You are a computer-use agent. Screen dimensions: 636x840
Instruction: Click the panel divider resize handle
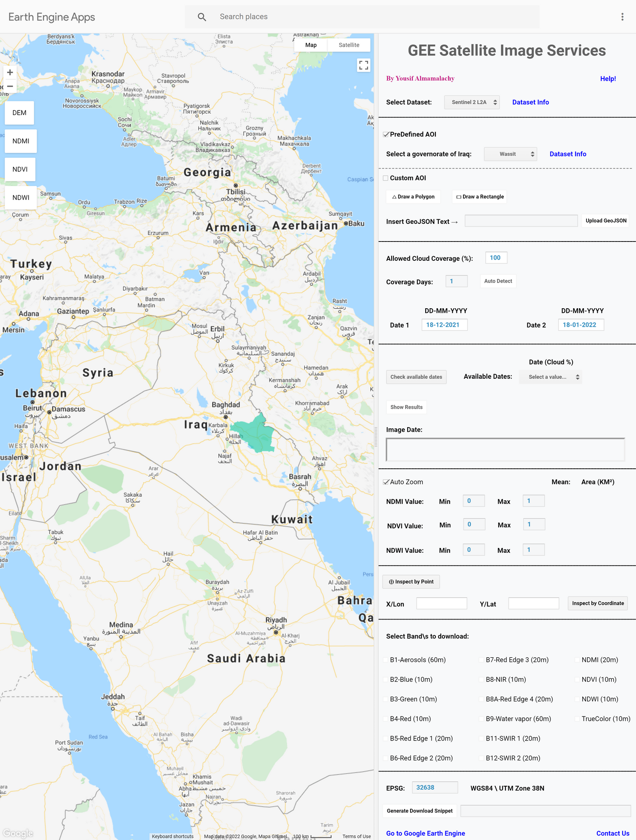(x=376, y=437)
